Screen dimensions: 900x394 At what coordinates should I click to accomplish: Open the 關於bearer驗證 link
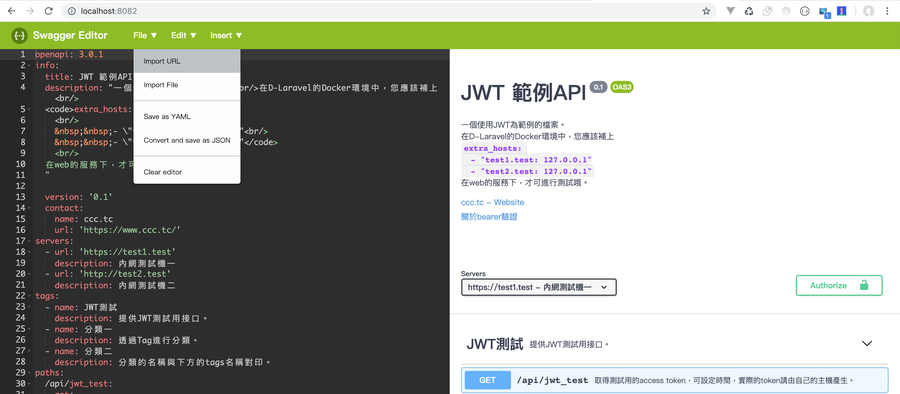(x=489, y=217)
